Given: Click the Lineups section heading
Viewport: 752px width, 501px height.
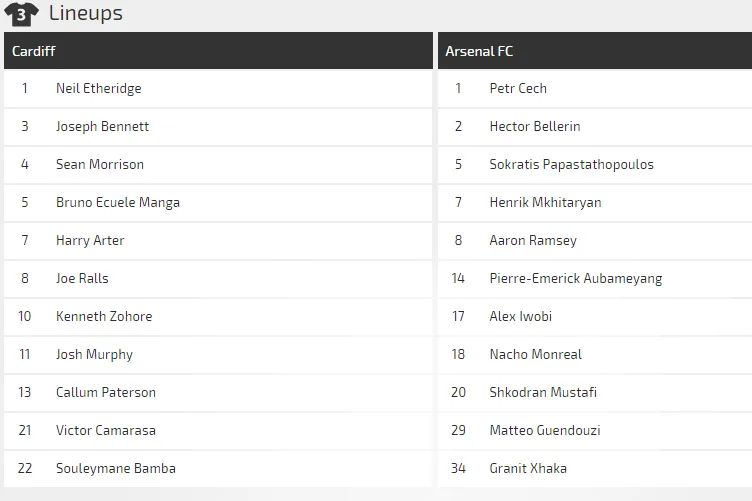Looking at the screenshot, I should pos(86,14).
